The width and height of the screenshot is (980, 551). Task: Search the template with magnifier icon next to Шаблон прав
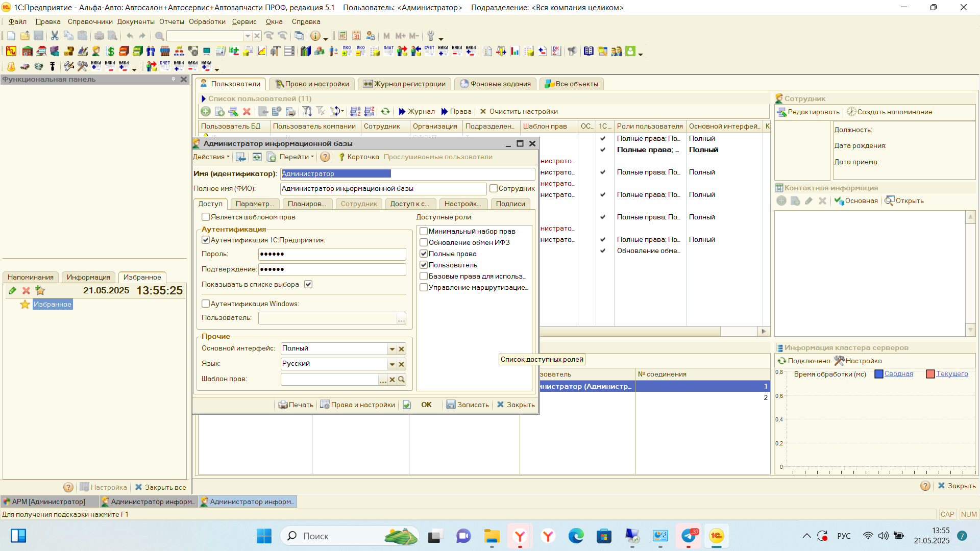[402, 379]
